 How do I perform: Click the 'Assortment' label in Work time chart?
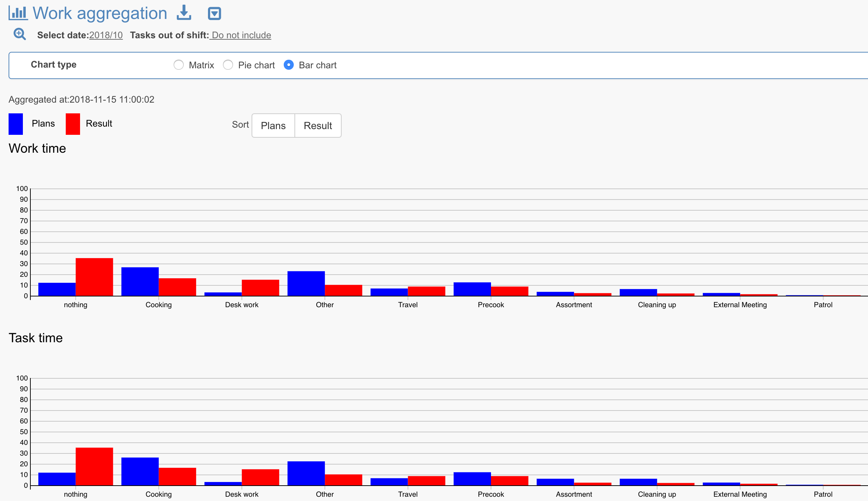[574, 305]
